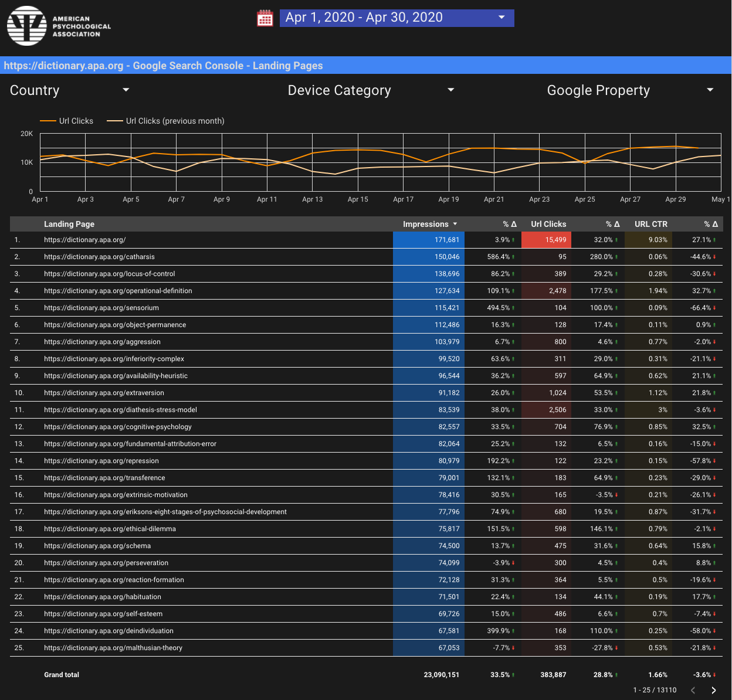Sort table by Landing Page column
Image resolution: width=732 pixels, height=700 pixels.
(69, 224)
